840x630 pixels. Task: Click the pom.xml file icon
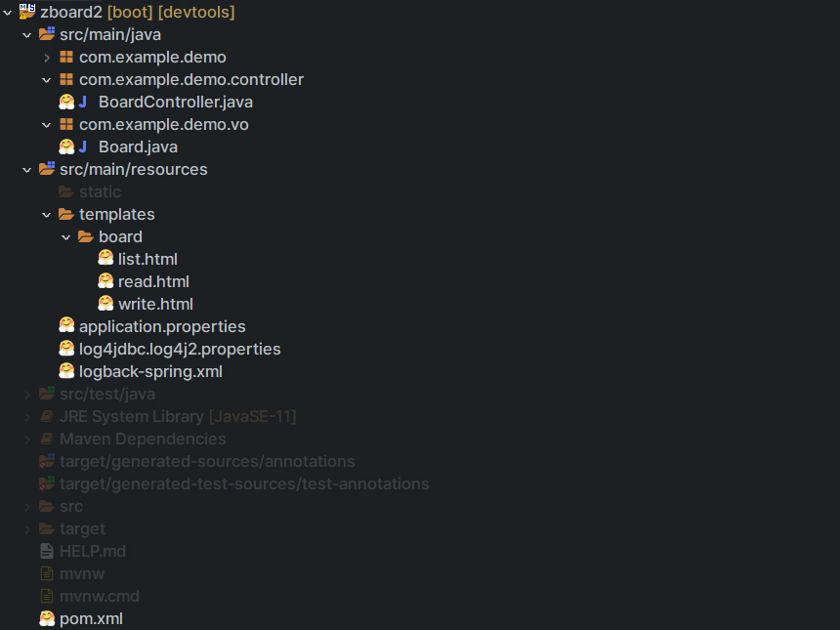click(47, 618)
